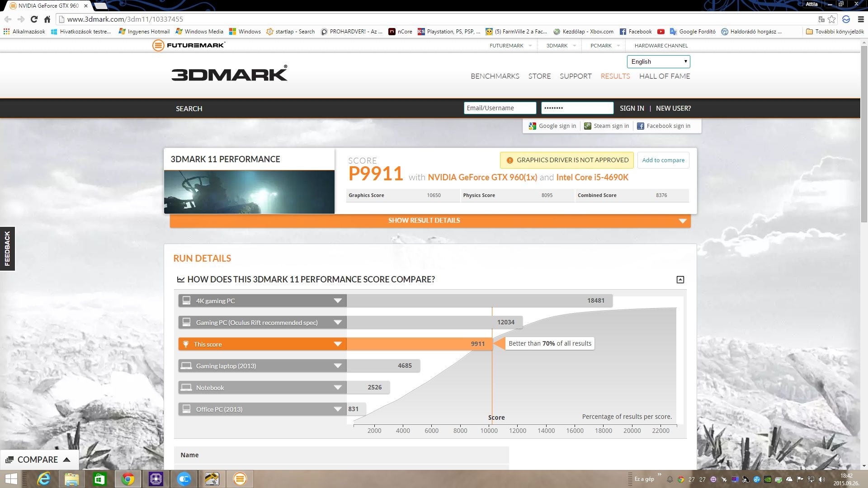Open Internet Explorer from taskbar
Viewport: 868px width, 488px height.
pos(44,479)
